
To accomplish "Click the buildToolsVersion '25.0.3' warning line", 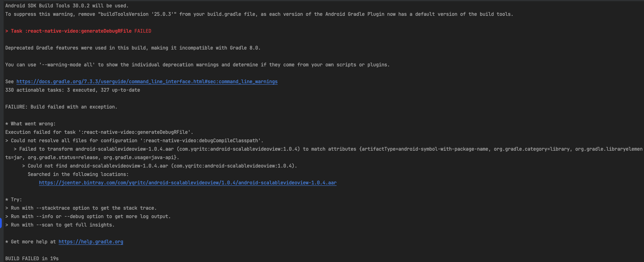I will 259,14.
